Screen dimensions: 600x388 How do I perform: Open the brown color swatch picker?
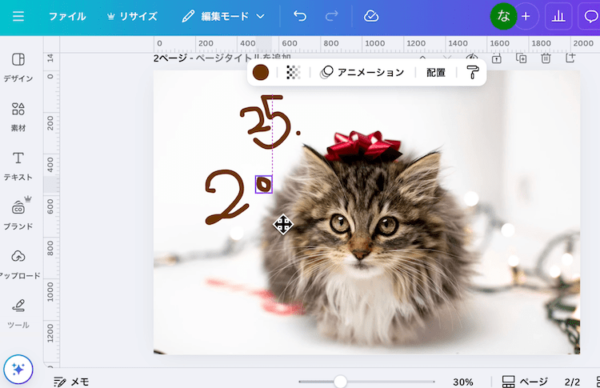(x=261, y=72)
